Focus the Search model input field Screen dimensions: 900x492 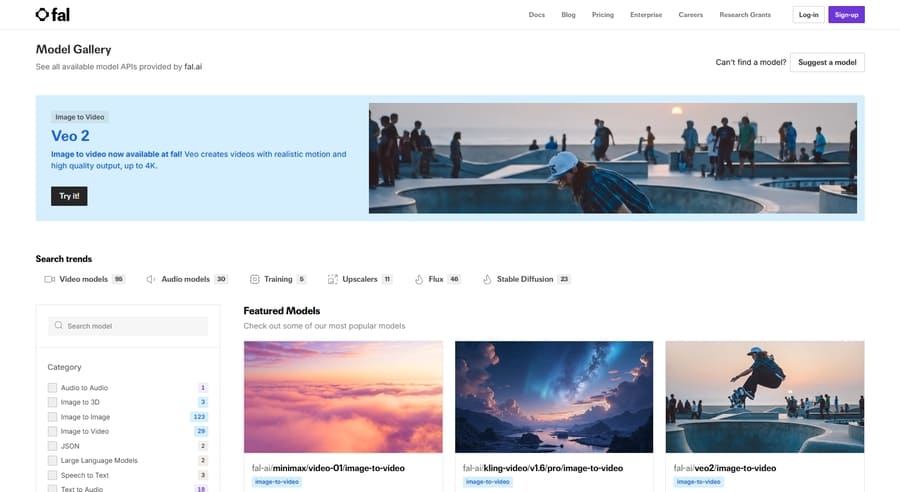128,326
